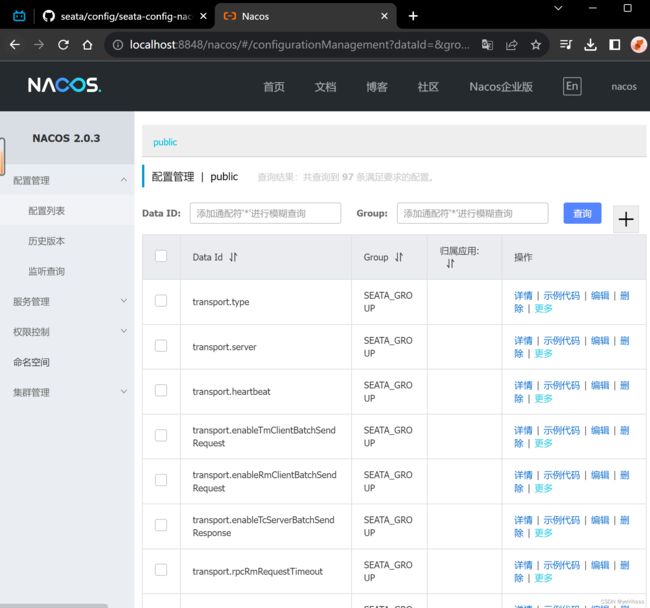Select 历史版本 in the sidebar
650x608 pixels.
click(x=46, y=241)
